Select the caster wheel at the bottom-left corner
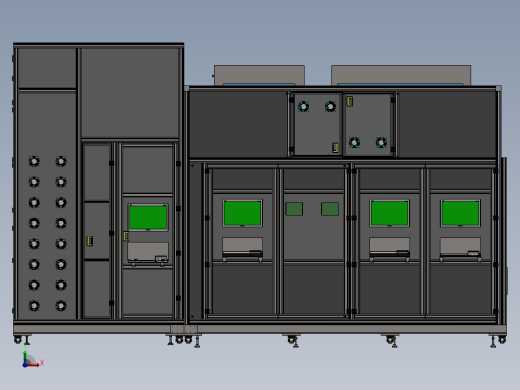Image resolution: width=520 pixels, height=390 pixels. pyautogui.click(x=18, y=340)
